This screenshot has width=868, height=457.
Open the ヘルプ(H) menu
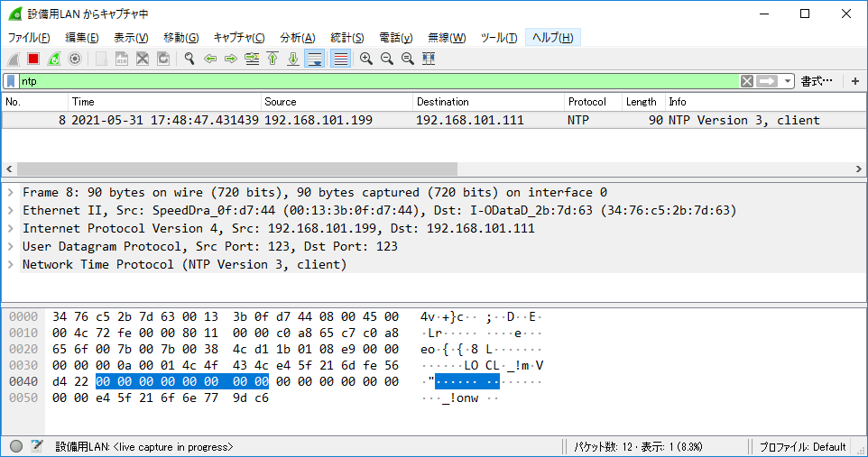tap(552, 38)
